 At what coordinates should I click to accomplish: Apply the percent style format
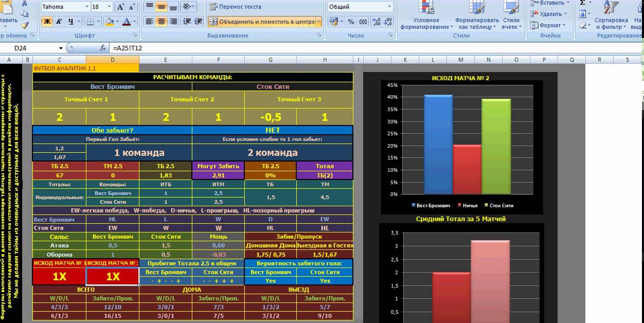point(351,22)
